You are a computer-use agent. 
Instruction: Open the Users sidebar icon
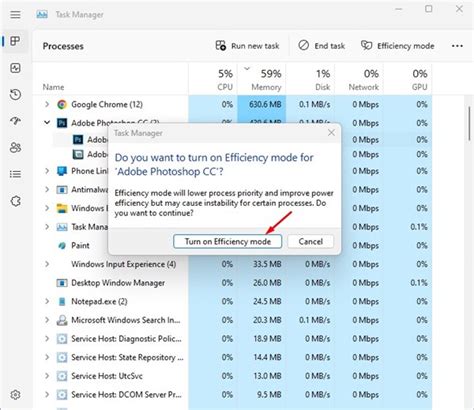tap(15, 147)
